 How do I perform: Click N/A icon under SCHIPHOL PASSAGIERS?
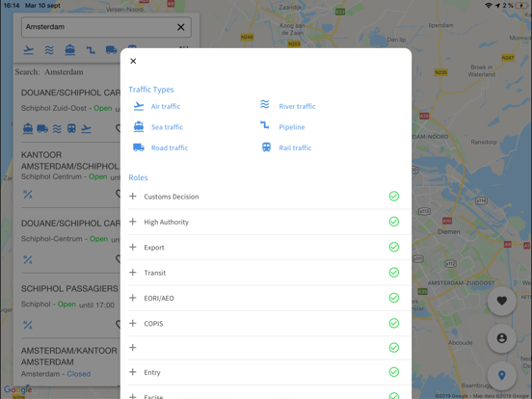(x=28, y=325)
